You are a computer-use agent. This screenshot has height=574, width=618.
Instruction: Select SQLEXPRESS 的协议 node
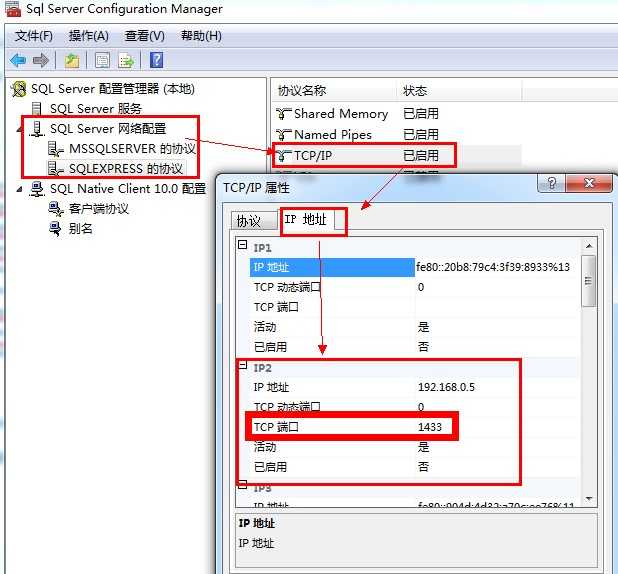pos(126,169)
